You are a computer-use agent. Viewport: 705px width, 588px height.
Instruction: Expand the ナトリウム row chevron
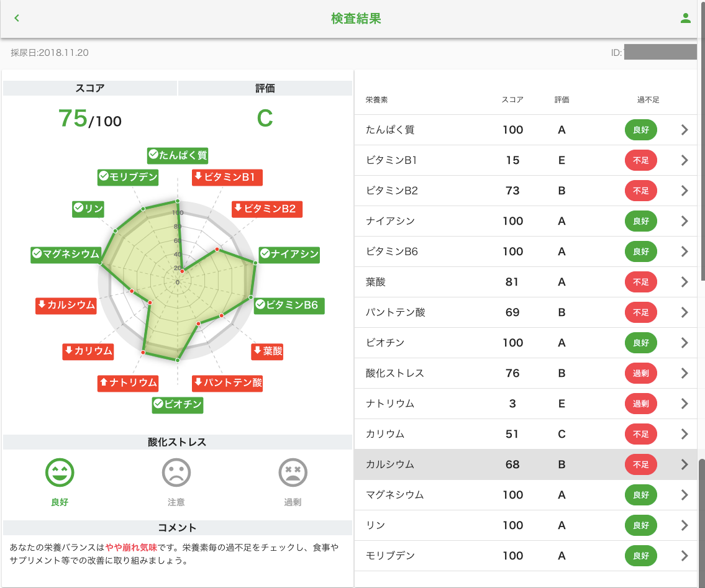pyautogui.click(x=685, y=404)
